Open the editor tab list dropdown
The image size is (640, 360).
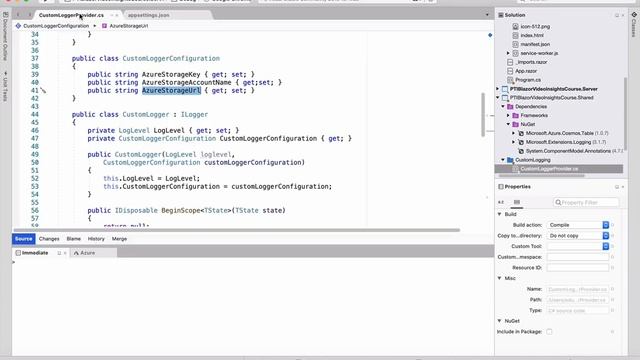point(487,15)
